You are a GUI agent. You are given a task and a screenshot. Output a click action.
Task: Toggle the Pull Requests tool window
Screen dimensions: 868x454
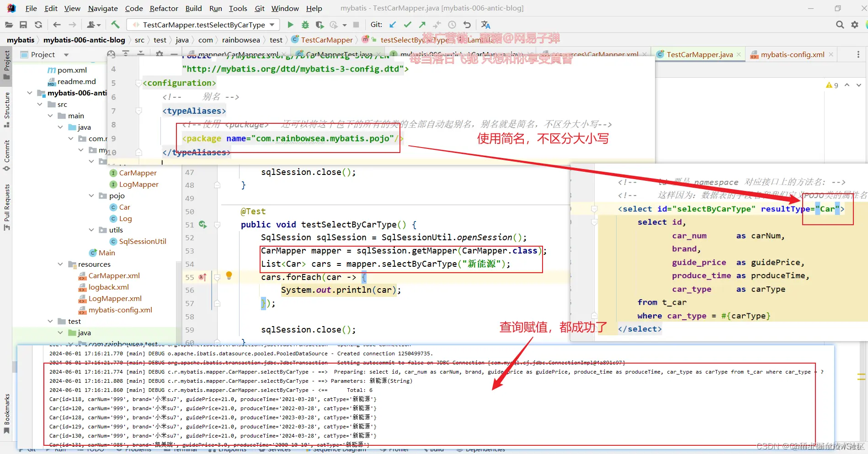[7, 207]
